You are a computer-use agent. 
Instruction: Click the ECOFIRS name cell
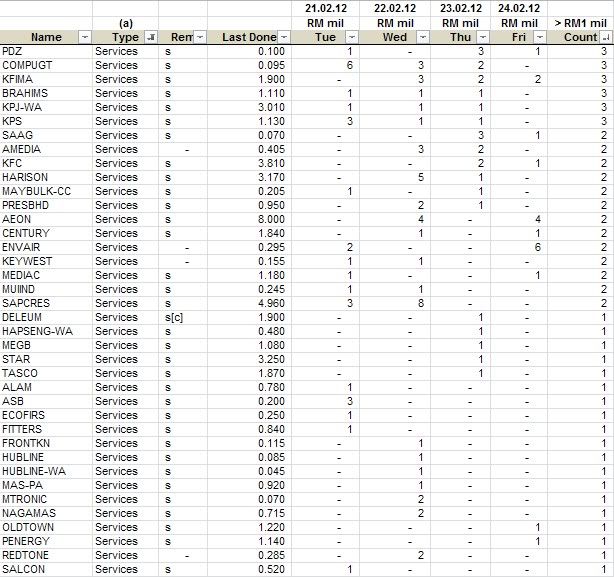pos(46,415)
